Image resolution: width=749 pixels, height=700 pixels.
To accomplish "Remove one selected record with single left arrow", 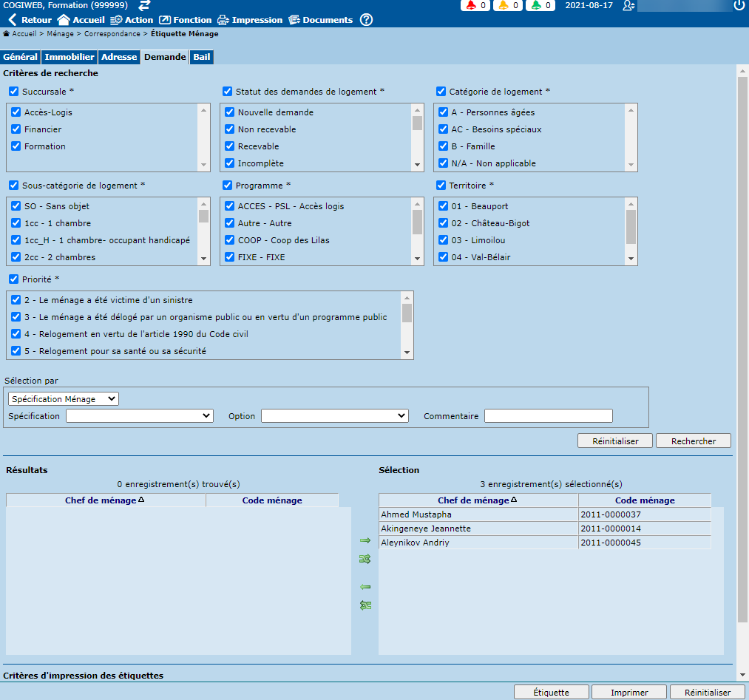I will pyautogui.click(x=365, y=587).
